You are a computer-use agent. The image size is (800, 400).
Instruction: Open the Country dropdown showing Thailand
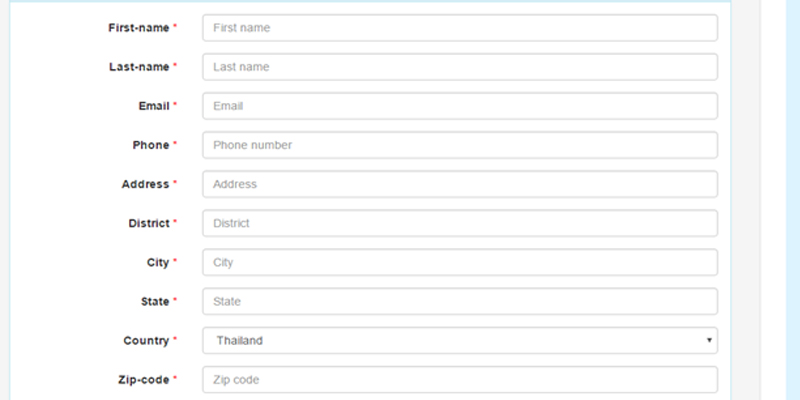pos(460,340)
